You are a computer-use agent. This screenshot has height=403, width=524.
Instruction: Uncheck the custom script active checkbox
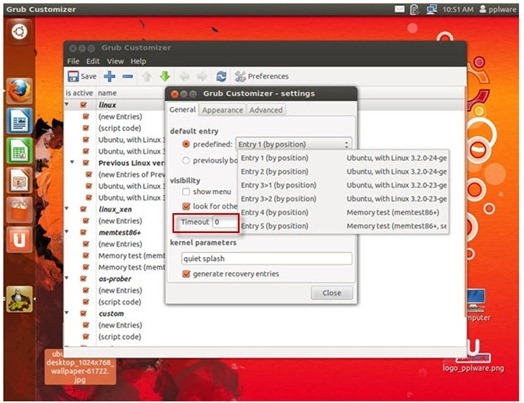[84, 313]
